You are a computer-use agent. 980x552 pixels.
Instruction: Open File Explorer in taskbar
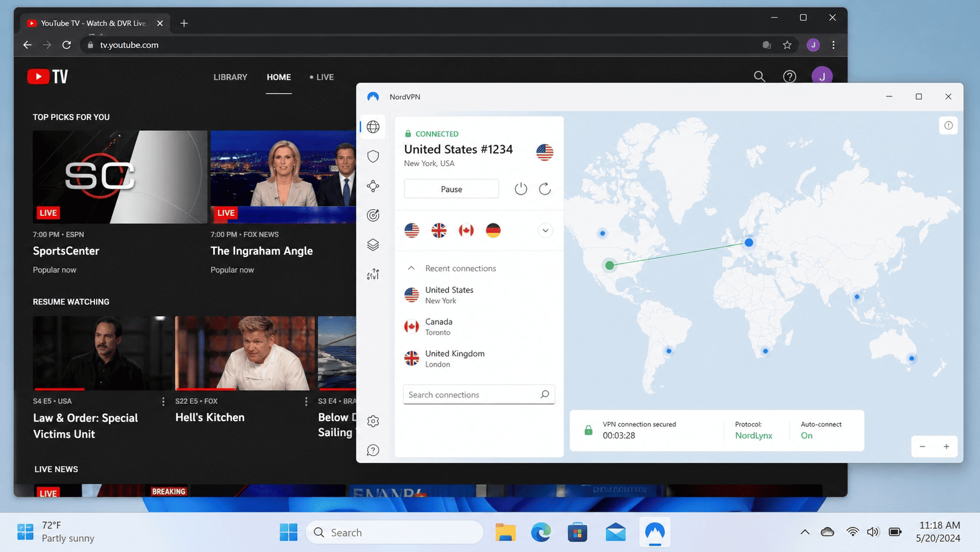(x=505, y=532)
